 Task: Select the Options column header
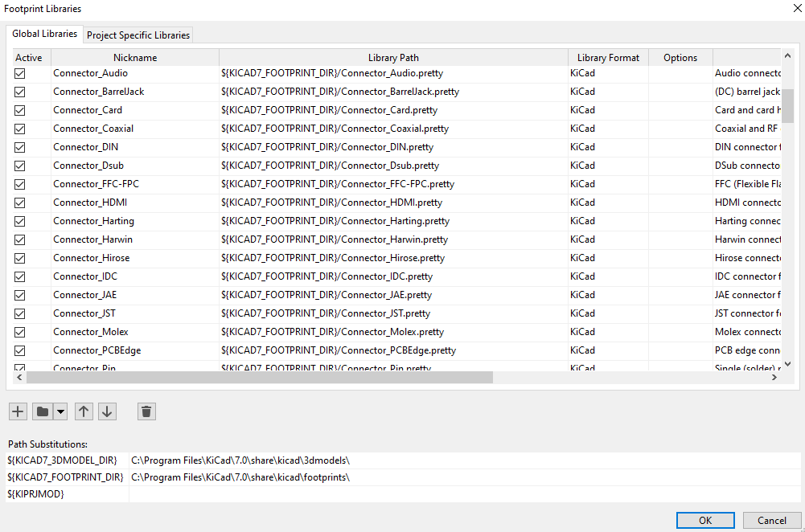(x=680, y=57)
